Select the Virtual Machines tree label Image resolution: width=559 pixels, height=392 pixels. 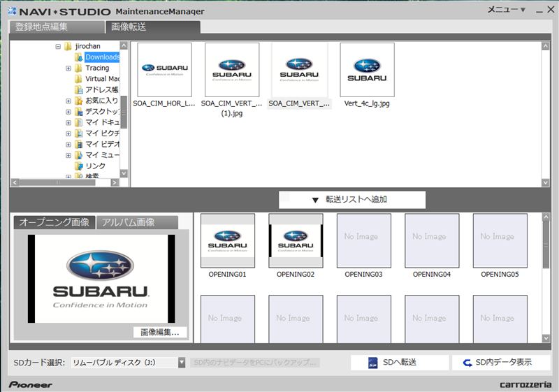(102, 79)
